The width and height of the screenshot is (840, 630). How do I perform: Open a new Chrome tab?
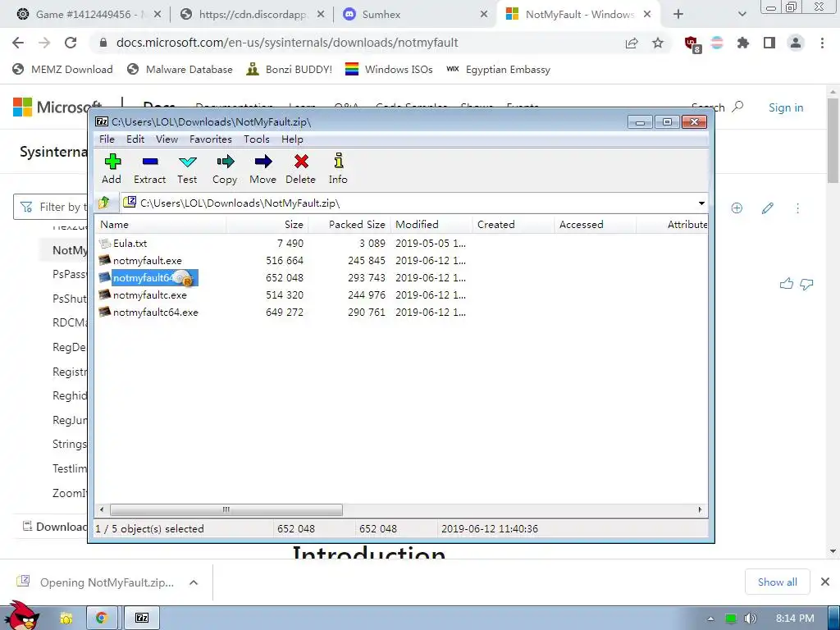pos(678,15)
